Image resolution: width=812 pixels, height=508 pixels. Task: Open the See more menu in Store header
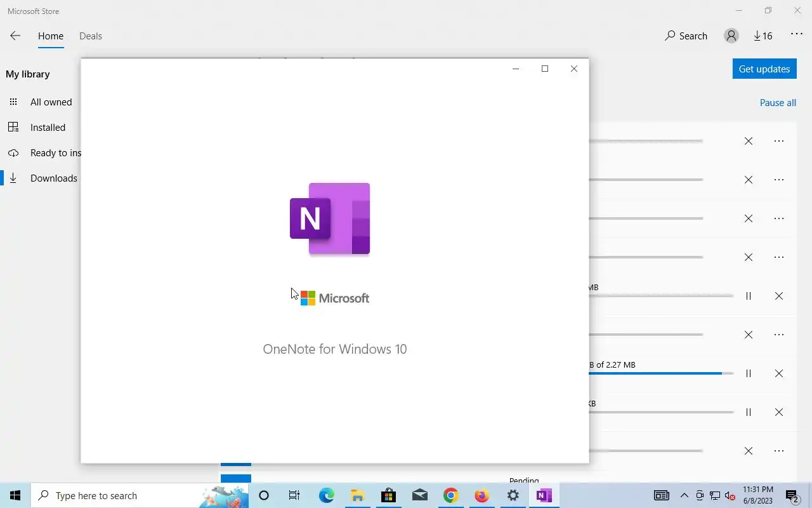[x=797, y=35]
